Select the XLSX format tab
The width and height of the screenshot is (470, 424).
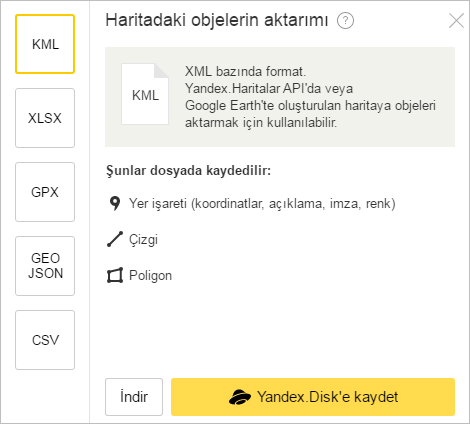[45, 118]
